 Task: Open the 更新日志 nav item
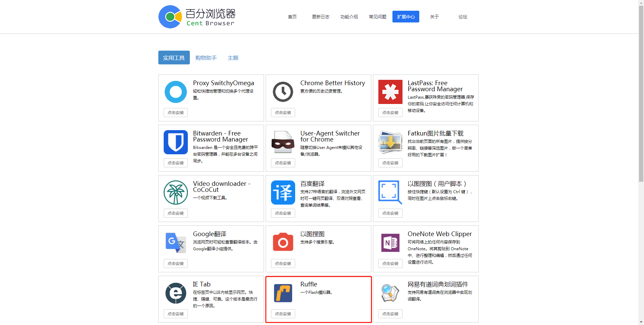[321, 17]
